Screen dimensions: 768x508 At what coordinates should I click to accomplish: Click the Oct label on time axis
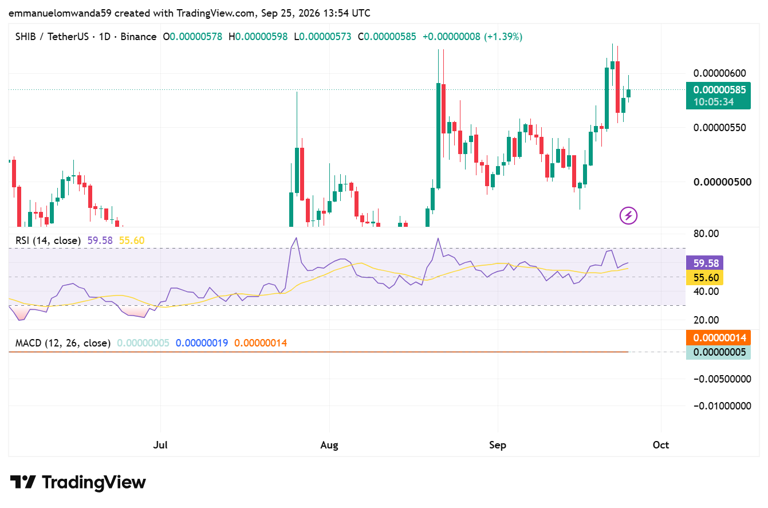pyautogui.click(x=661, y=445)
